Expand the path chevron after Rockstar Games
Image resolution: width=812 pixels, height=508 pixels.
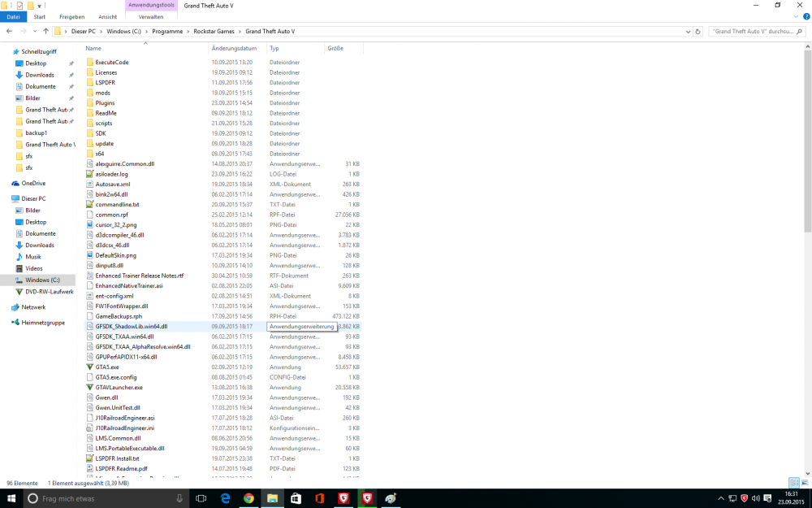click(x=240, y=31)
